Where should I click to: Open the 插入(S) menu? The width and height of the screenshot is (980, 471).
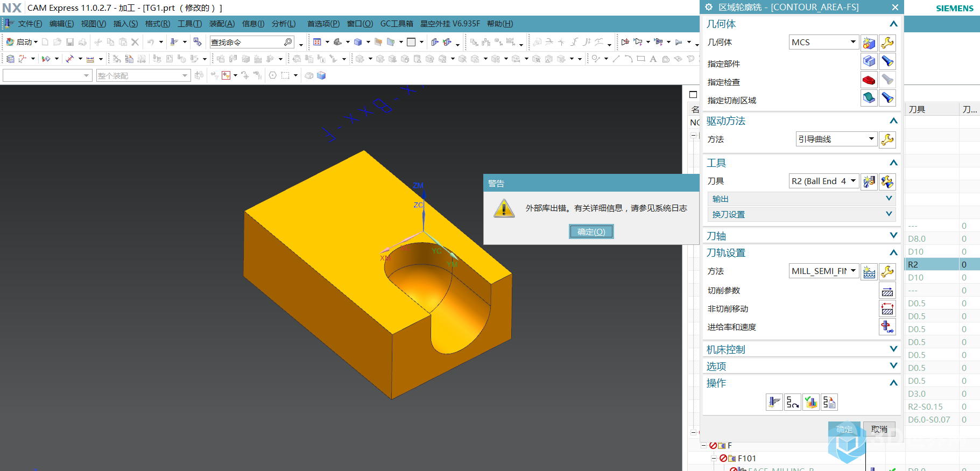click(x=125, y=24)
